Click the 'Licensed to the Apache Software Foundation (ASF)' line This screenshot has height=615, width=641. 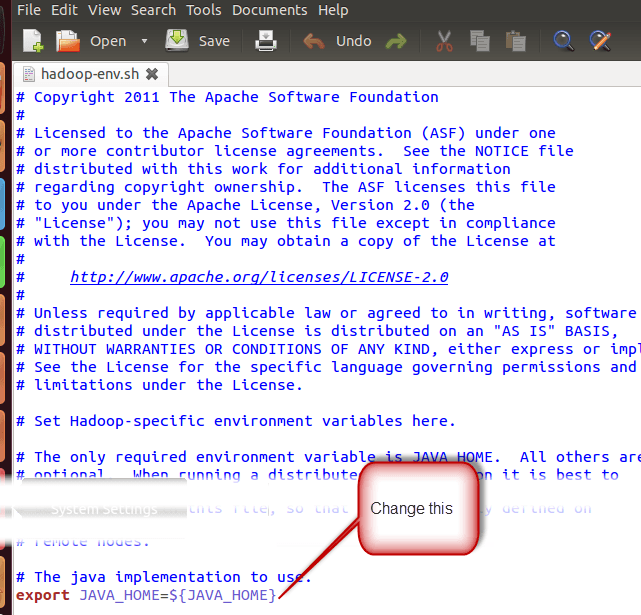(286, 133)
